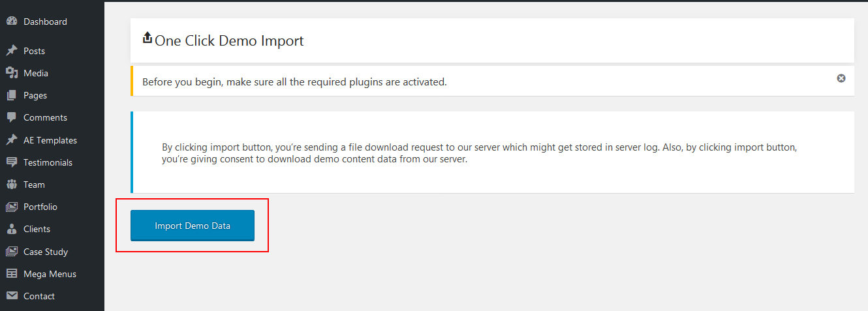Screen dimensions: 868x311
Task: Open the Portfolio menu item
Action: (40, 207)
